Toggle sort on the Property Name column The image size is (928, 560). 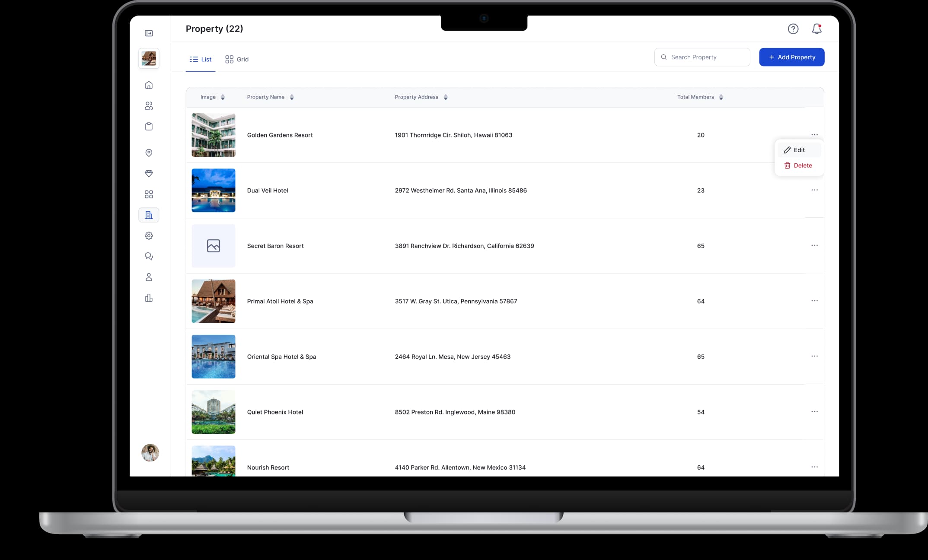click(x=292, y=97)
